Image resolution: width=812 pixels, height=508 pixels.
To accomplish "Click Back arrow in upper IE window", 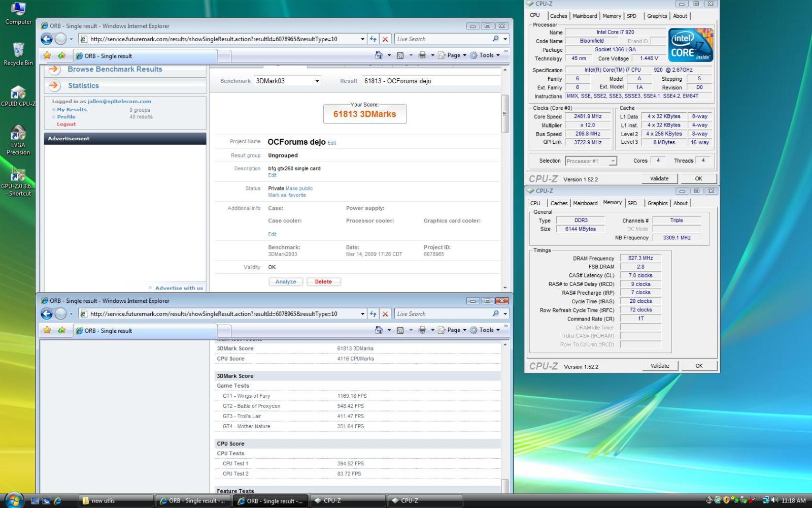I will point(47,39).
